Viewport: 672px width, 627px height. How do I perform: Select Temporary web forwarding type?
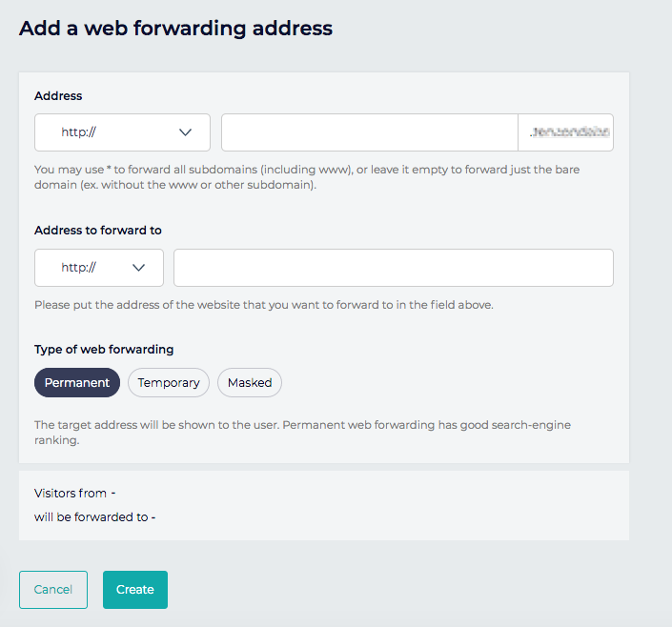pos(169,382)
